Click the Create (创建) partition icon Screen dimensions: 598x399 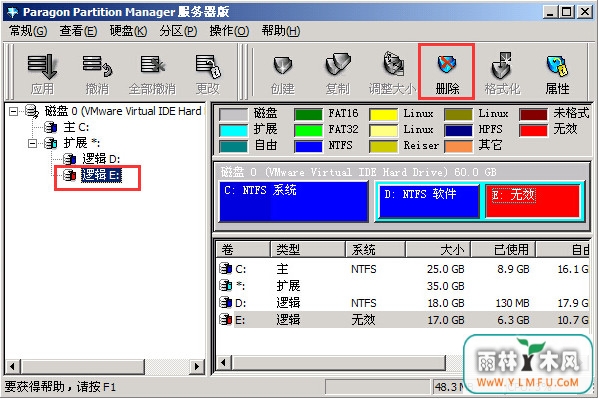[x=283, y=65]
